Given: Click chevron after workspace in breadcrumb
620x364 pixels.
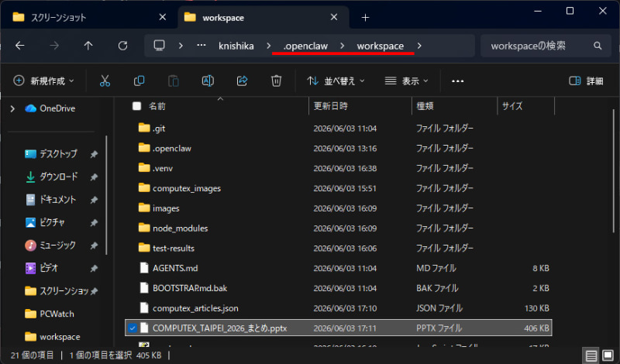Looking at the screenshot, I should pyautogui.click(x=419, y=46).
